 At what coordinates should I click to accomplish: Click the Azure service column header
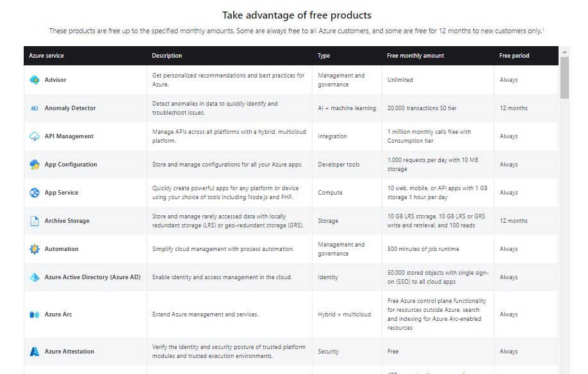46,56
